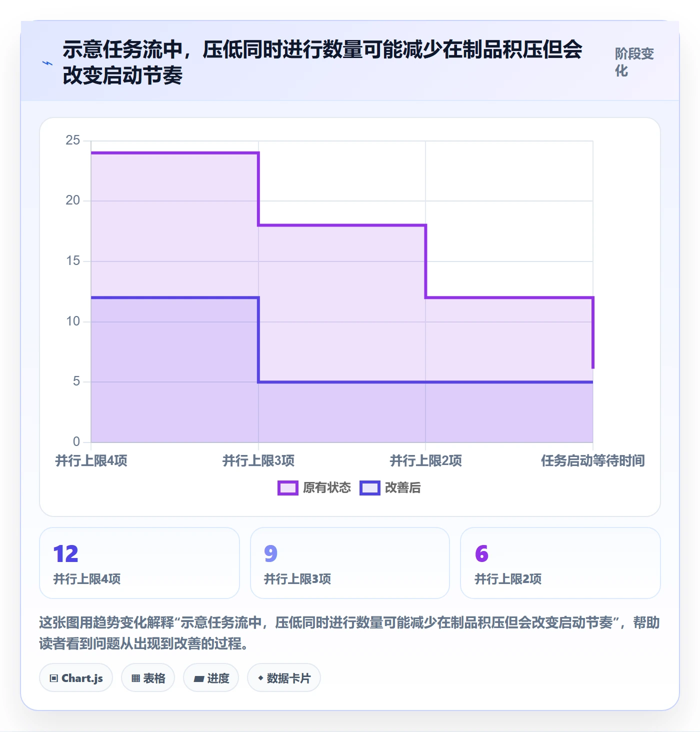Click the description paragraph starting with 这张图用趋势变化
The width and height of the screenshot is (700, 732).
click(x=349, y=633)
